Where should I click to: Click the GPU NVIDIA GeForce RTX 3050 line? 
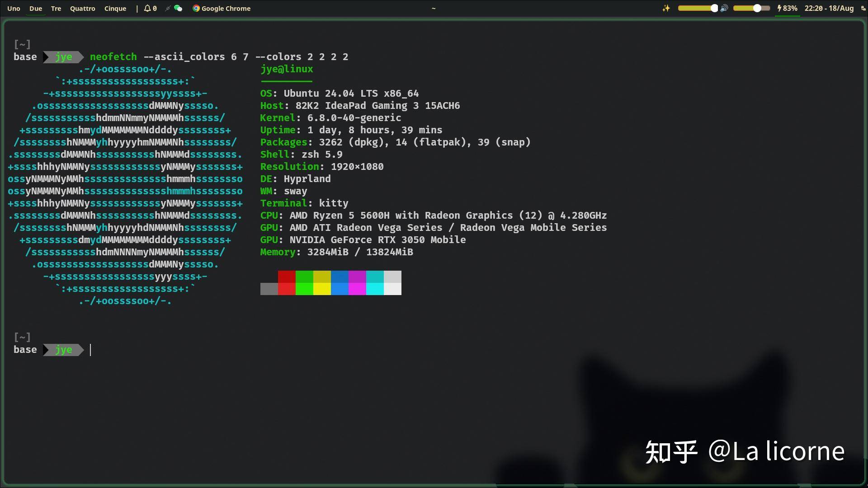363,240
